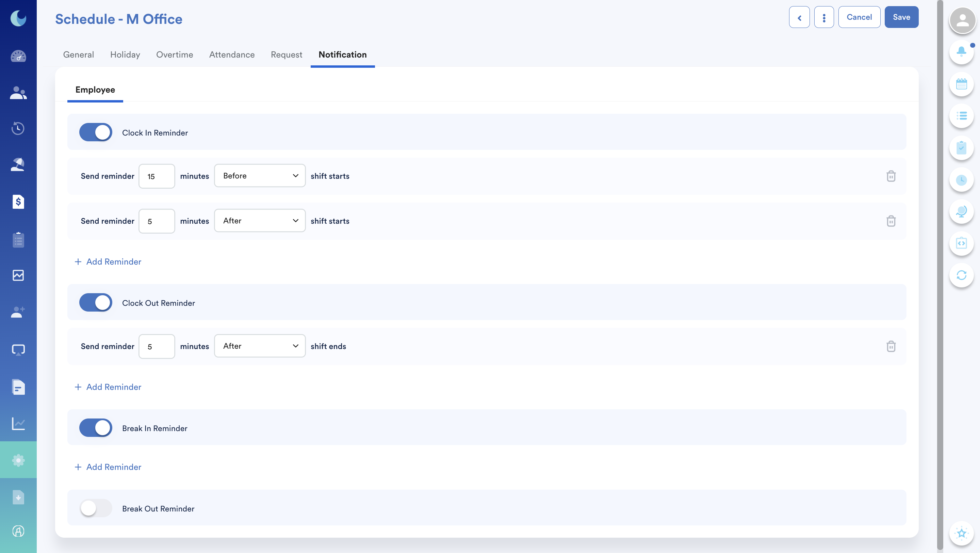Open the notifications bell icon
The width and height of the screenshot is (980, 553).
coord(961,51)
